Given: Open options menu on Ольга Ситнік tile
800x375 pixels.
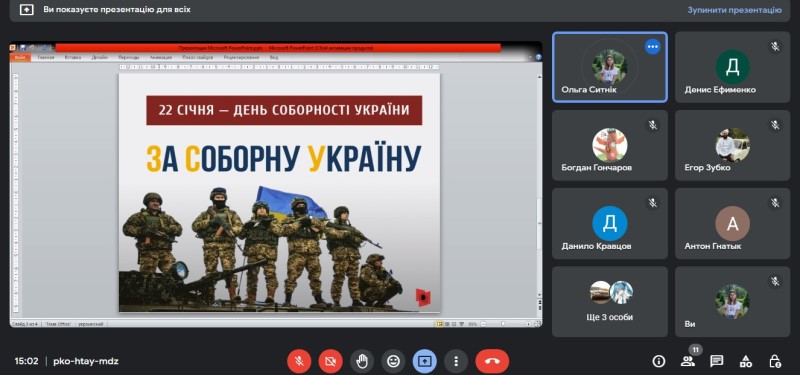Looking at the screenshot, I should [653, 47].
